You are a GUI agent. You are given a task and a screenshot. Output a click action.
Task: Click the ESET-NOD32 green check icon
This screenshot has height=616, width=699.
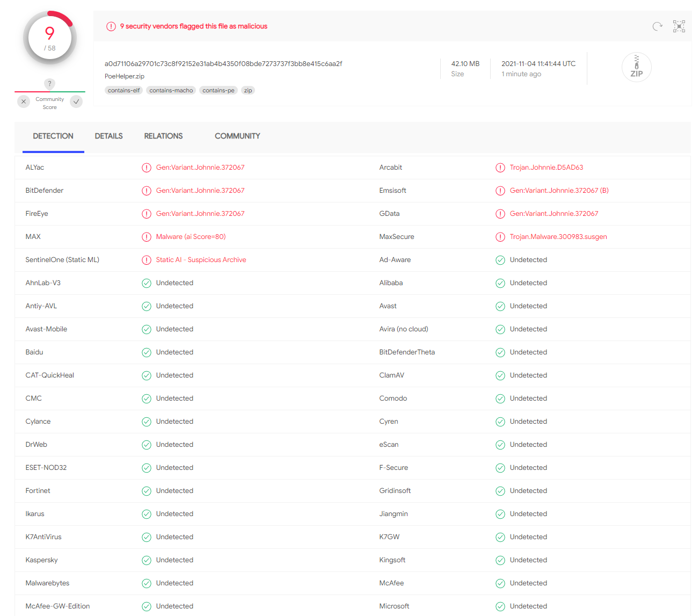pyautogui.click(x=147, y=468)
